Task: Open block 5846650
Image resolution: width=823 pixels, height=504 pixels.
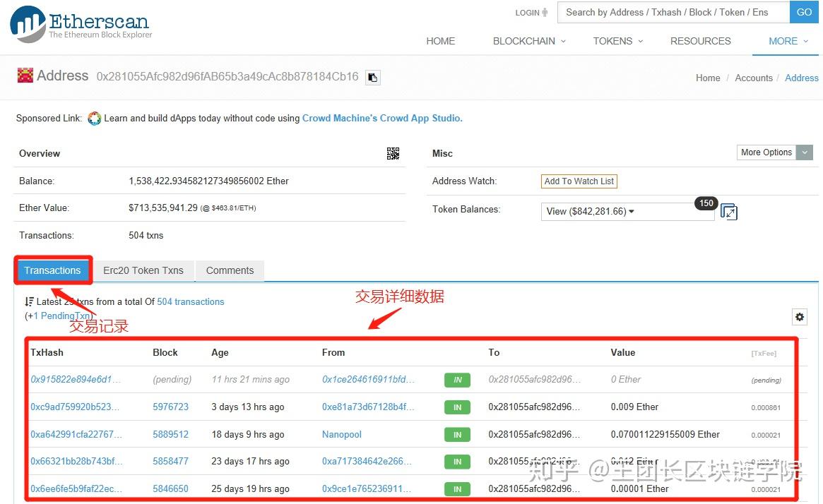Action: tap(170, 488)
